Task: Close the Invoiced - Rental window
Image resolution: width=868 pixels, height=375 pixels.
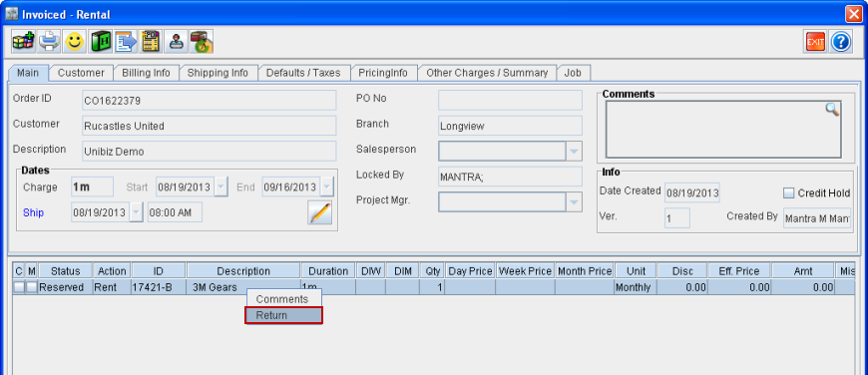Action: (x=853, y=14)
